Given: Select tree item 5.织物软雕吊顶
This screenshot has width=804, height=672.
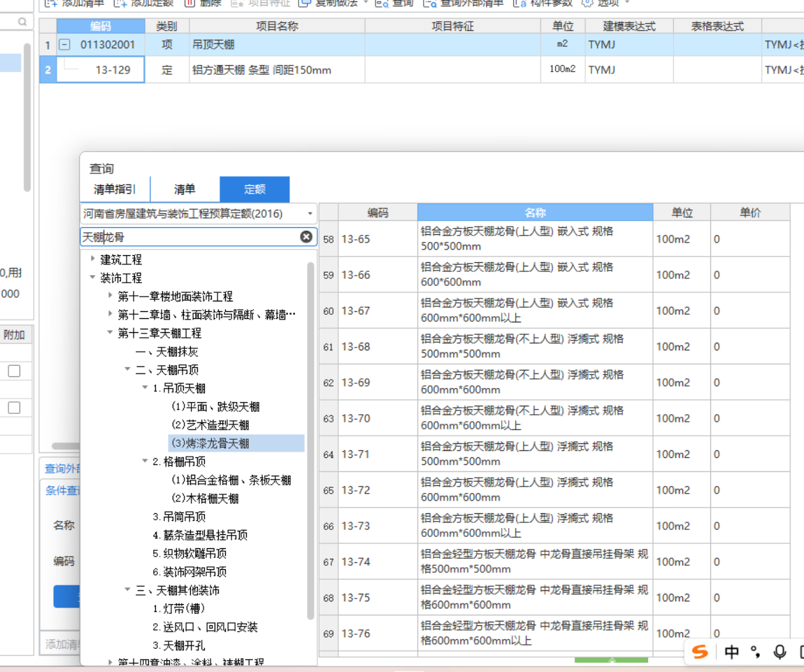Looking at the screenshot, I should click(189, 553).
